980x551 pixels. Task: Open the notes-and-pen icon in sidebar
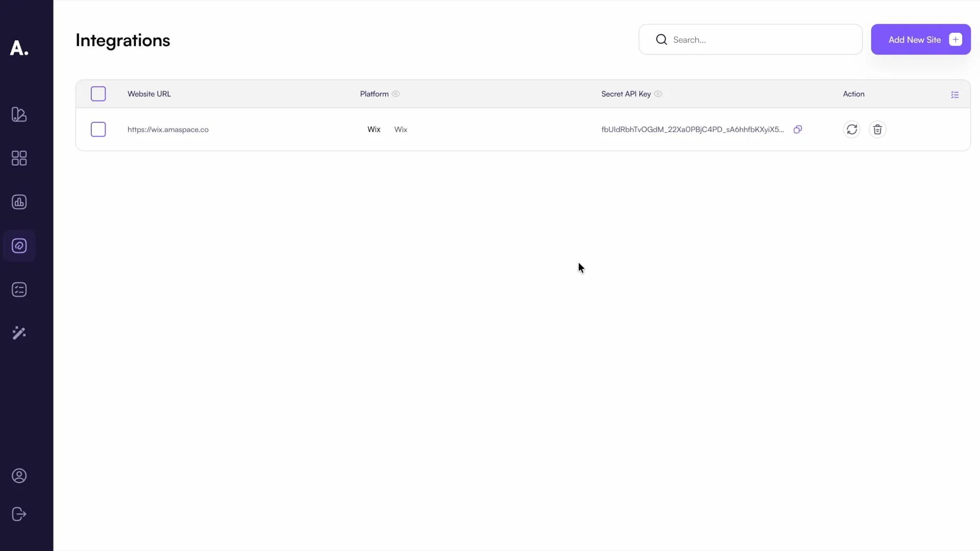click(19, 114)
